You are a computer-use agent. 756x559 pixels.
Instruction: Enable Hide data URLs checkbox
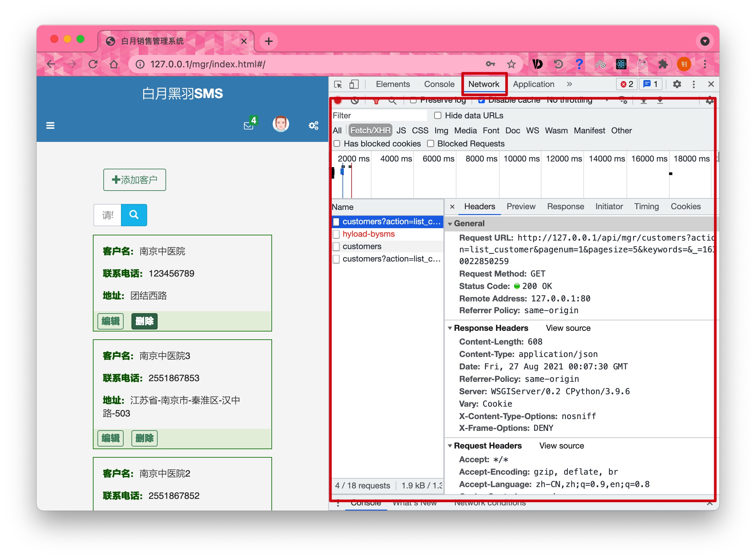tap(438, 115)
